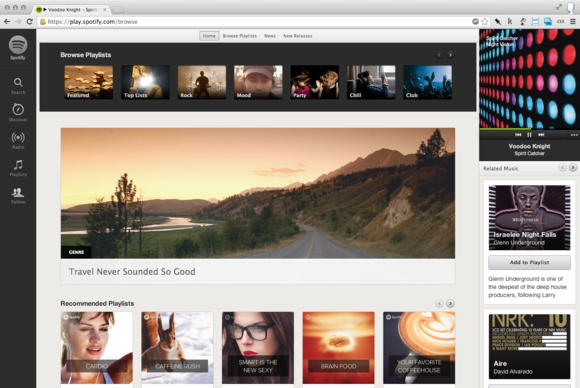
Task: Open Smart Is The New Sexy playlist
Action: click(258, 348)
